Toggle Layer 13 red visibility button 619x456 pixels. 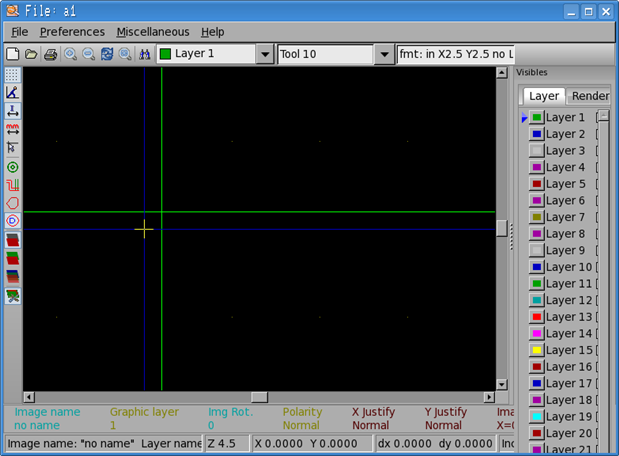[x=537, y=317]
